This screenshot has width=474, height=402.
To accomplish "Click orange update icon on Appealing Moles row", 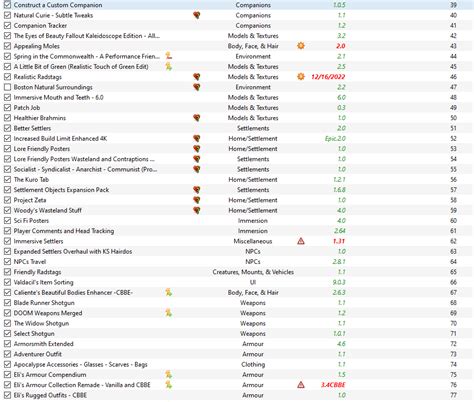I will [x=301, y=46].
